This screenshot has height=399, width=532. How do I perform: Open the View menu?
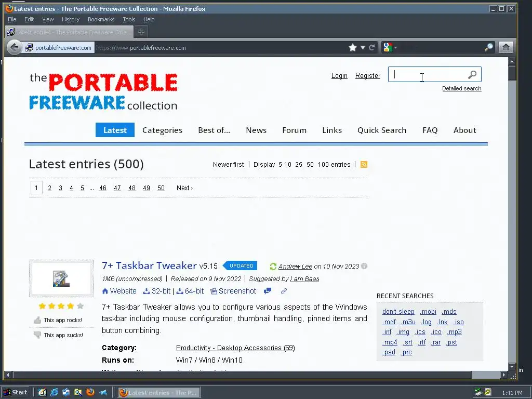click(48, 19)
